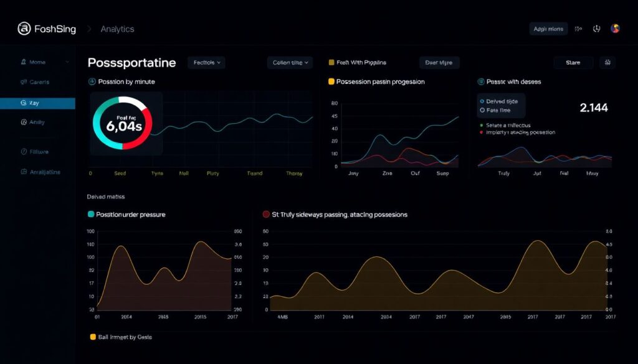Open the grid icon beside Stare button

coord(607,62)
